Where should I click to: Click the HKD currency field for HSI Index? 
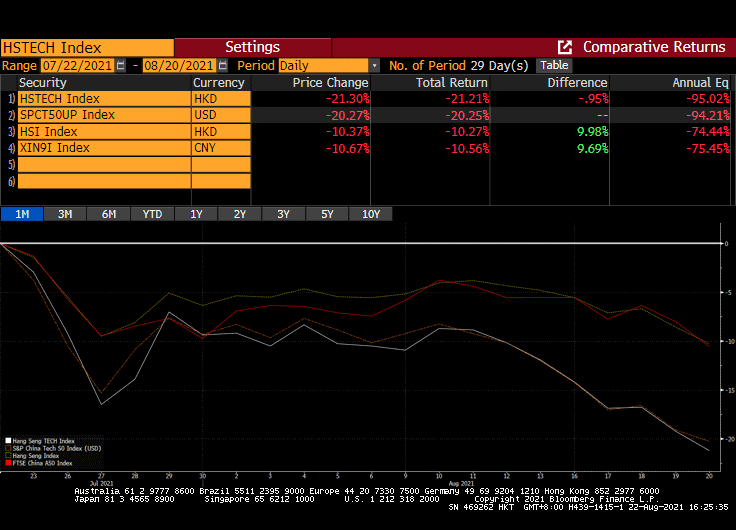[x=221, y=131]
